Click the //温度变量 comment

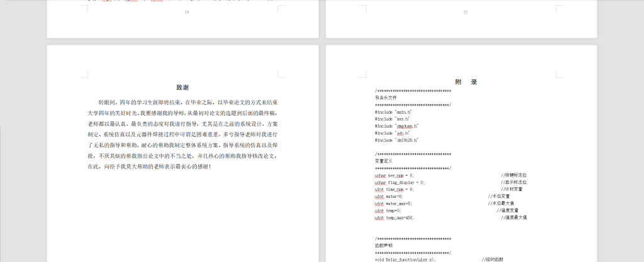(x=508, y=210)
